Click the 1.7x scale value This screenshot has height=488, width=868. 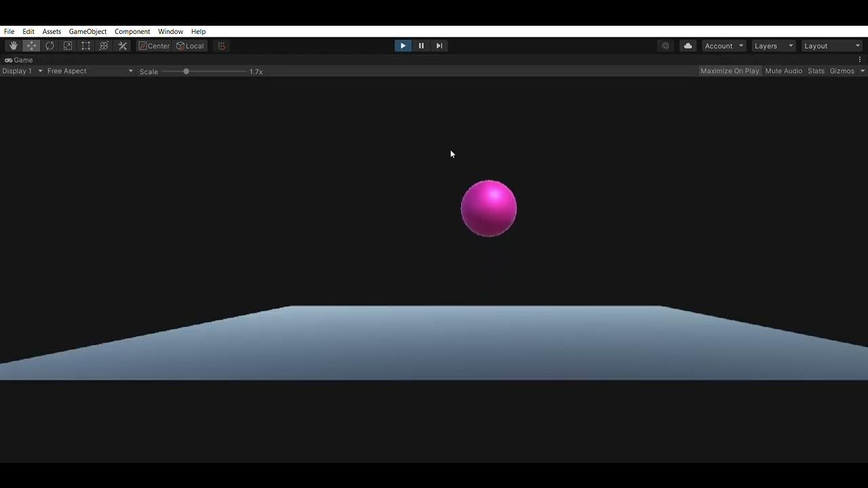point(256,71)
